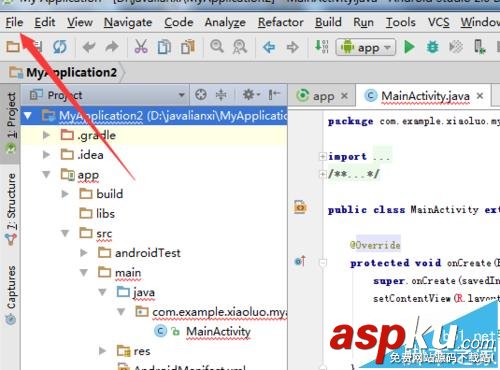The height and width of the screenshot is (370, 500).
Task: Click the @Override annotation text
Action: [375, 245]
